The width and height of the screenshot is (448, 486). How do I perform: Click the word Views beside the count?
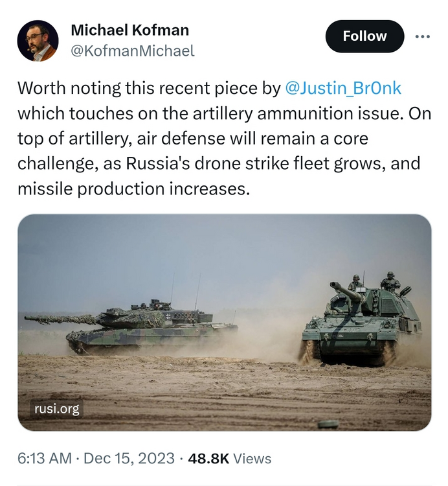(252, 458)
